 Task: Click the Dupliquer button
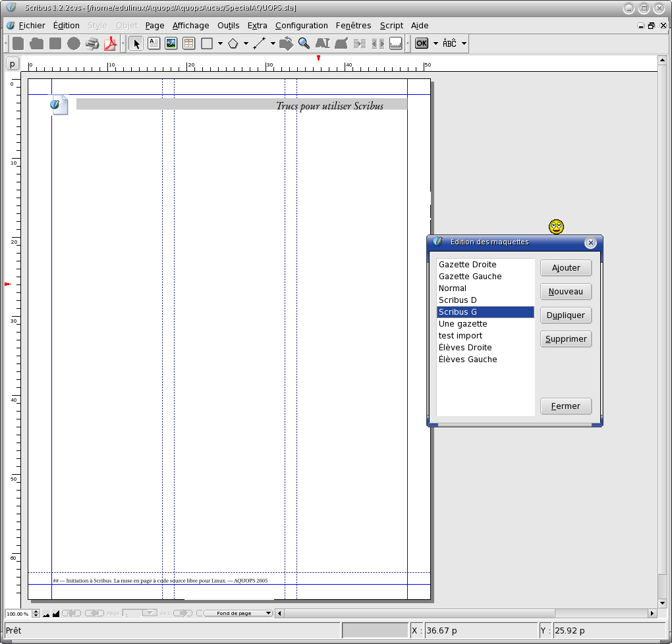[x=565, y=315]
